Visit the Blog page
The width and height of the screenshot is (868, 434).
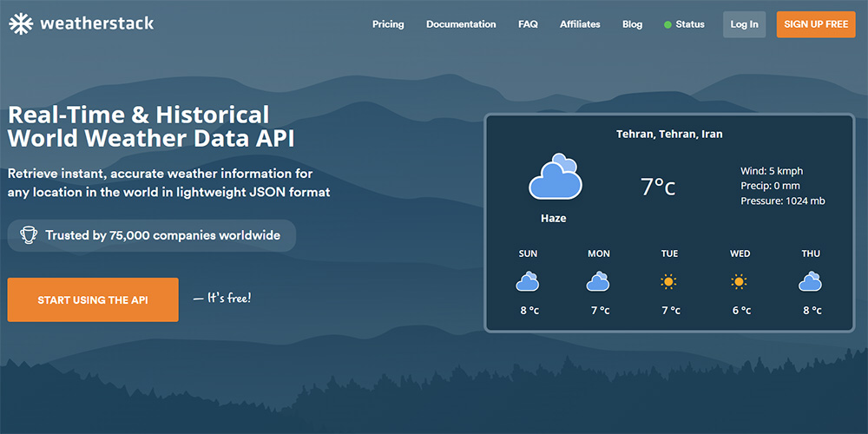632,24
